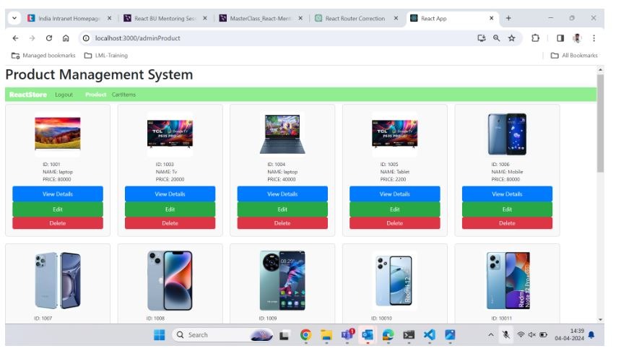
Task: Expand the tab search dropdown
Action: point(14,18)
